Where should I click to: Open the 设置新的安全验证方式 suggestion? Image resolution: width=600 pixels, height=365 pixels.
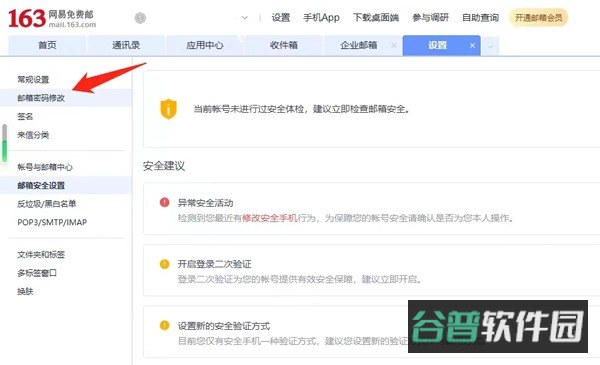pos(224,326)
